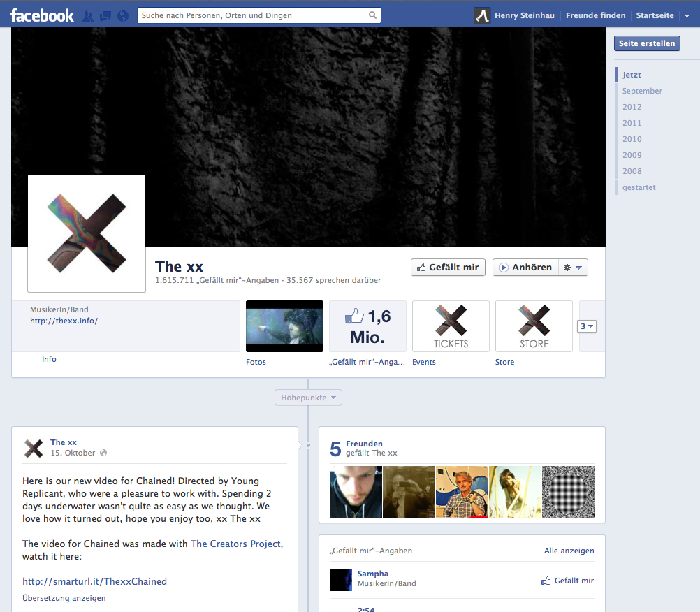Open http://thexx.info/ link
Screen dimensions: 700x612
64,321
